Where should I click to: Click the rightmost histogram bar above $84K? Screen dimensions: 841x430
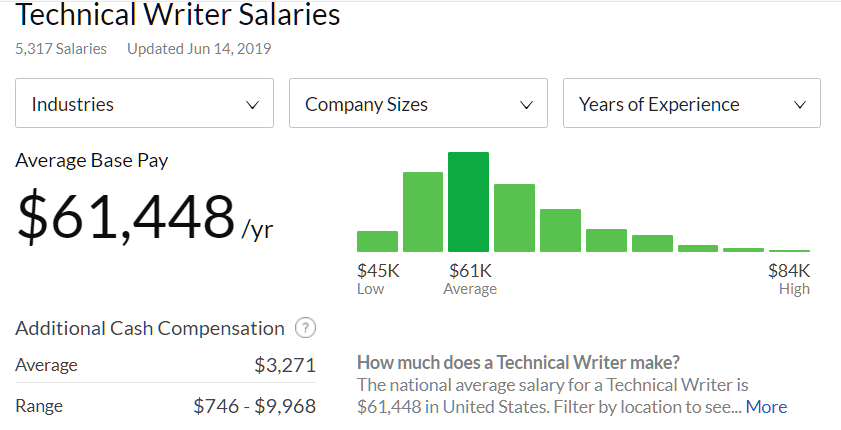click(789, 250)
